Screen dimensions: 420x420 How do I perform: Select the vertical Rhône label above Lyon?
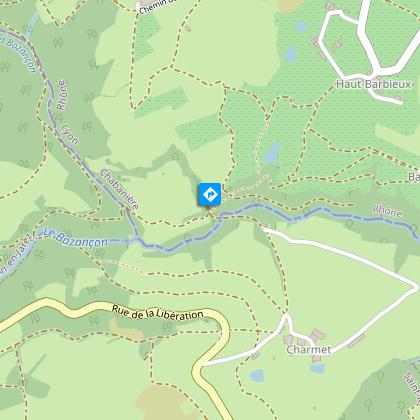[x=62, y=95]
